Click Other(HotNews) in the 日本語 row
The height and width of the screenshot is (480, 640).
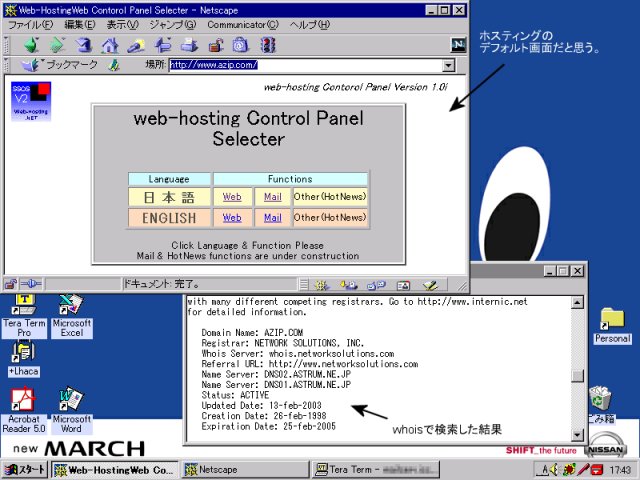coord(330,197)
